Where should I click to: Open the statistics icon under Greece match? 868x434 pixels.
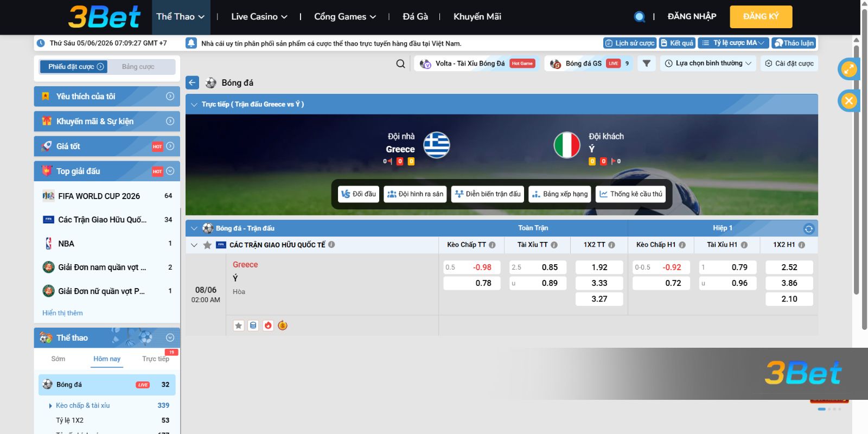(253, 325)
